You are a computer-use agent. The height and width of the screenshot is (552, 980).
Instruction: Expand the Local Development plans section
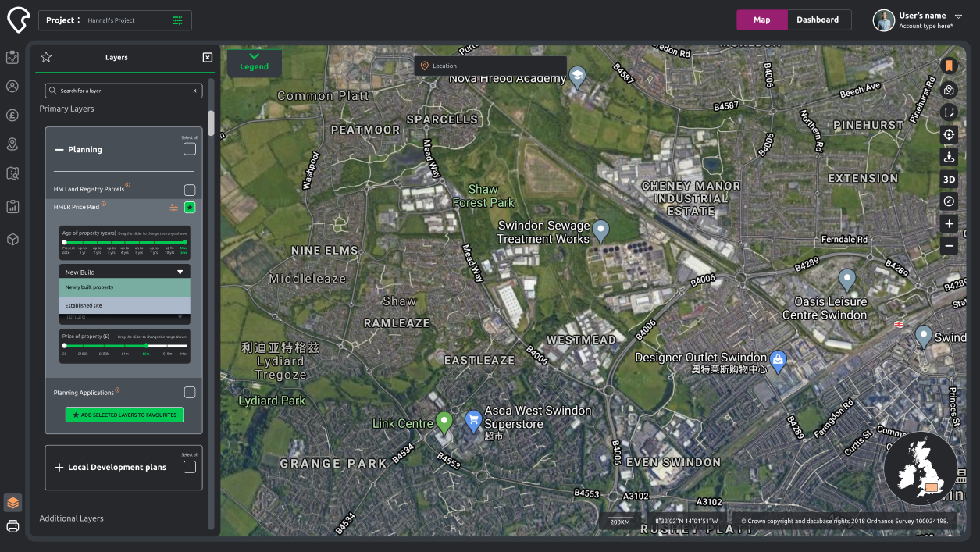59,468
